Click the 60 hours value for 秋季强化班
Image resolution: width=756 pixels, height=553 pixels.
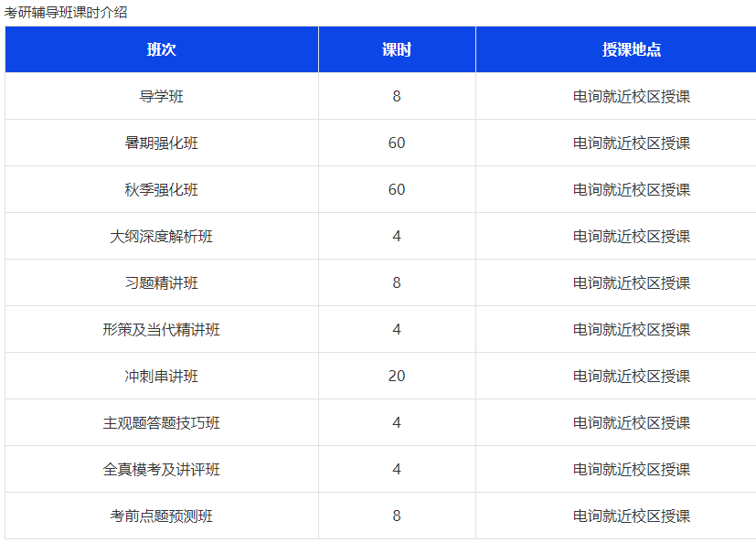[396, 189]
